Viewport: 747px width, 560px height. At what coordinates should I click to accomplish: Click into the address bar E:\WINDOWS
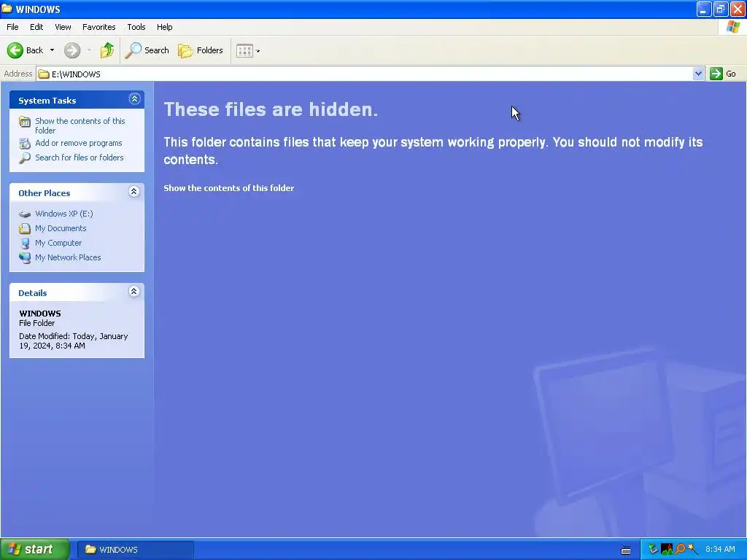click(365, 74)
